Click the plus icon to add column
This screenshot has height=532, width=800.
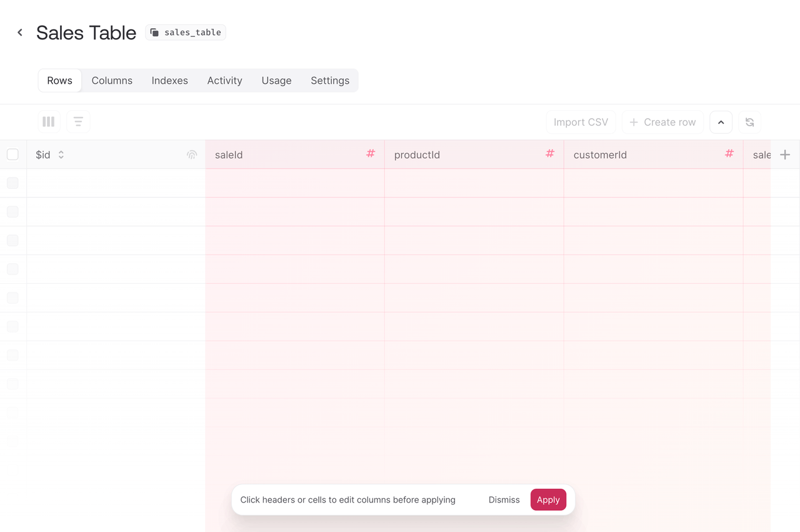pyautogui.click(x=785, y=154)
